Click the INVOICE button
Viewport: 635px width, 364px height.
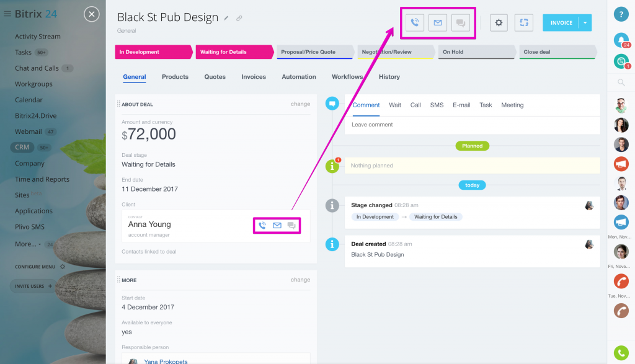(x=561, y=23)
